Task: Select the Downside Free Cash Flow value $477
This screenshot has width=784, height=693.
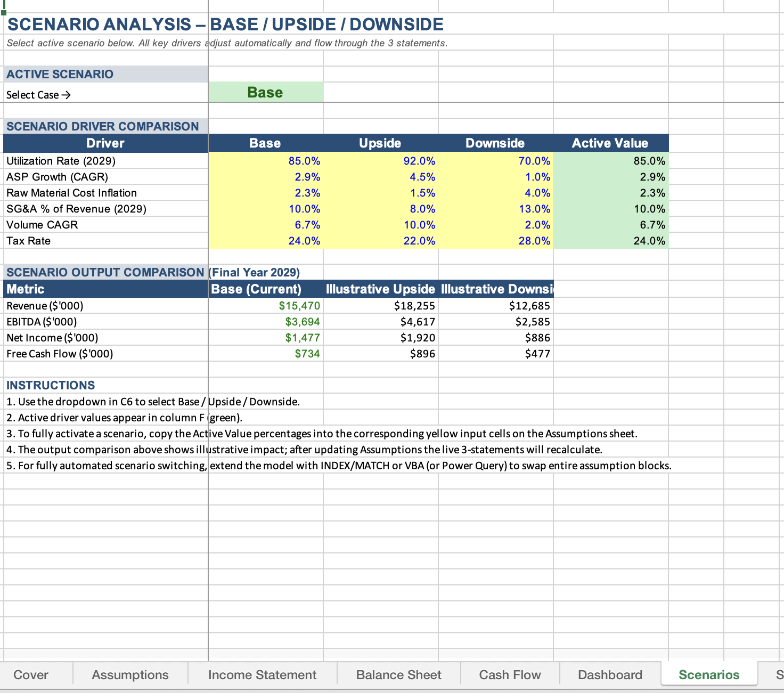Action: click(496, 354)
